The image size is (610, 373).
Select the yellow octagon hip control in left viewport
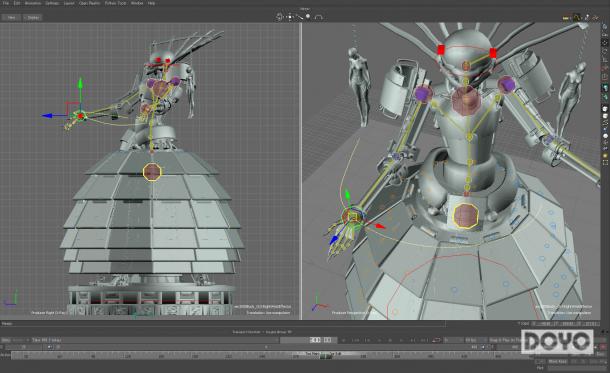tap(152, 172)
